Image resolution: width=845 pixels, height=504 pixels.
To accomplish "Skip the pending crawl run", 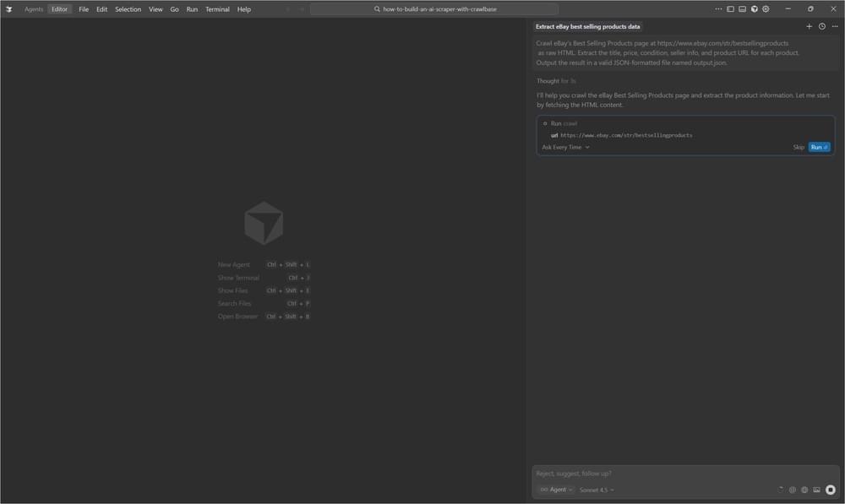I will (797, 147).
